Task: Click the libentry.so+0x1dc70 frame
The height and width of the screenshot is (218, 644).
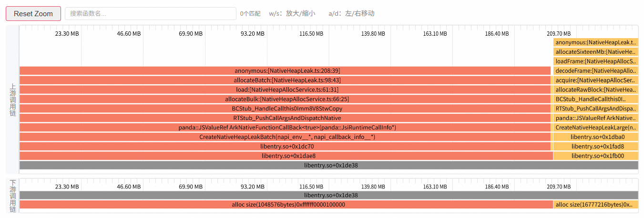Action: tap(285, 147)
